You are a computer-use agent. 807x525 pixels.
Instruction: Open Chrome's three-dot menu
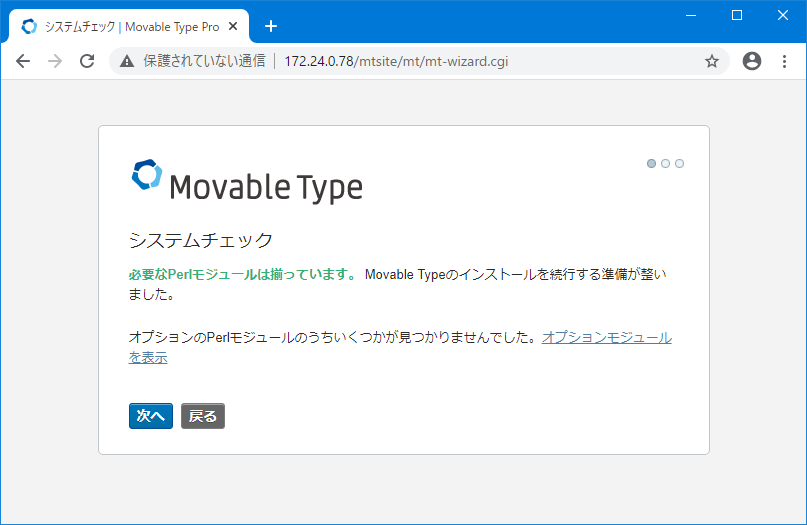point(784,61)
